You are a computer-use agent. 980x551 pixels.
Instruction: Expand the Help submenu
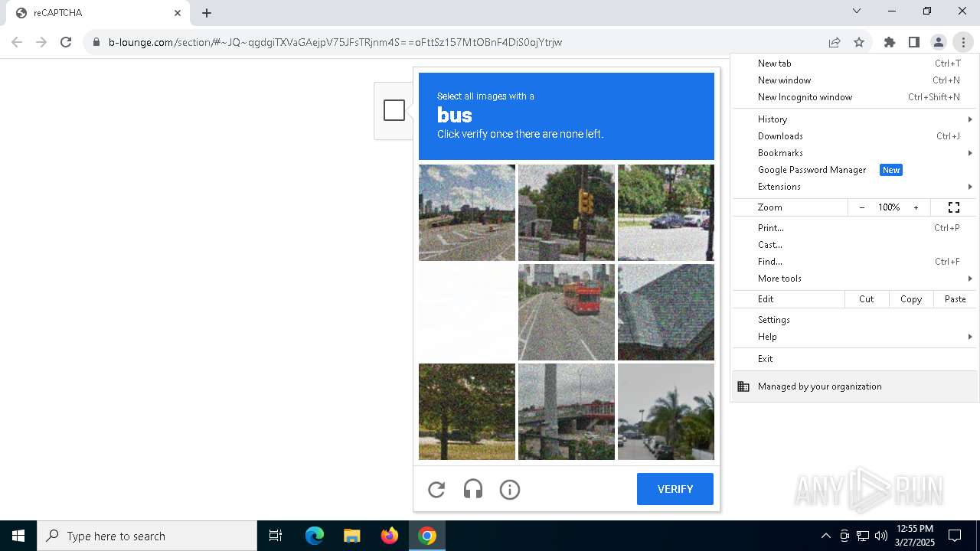coord(854,337)
